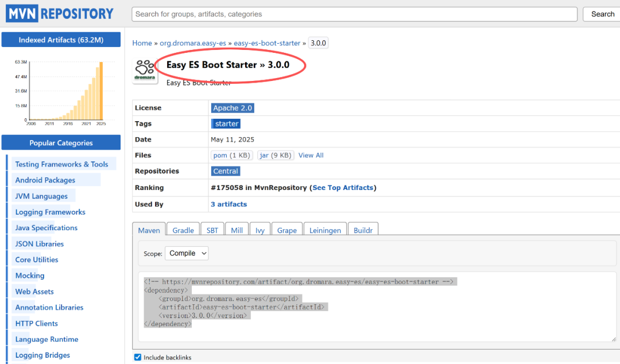The image size is (620, 364).
Task: Open Core Utilities category
Action: point(37,260)
